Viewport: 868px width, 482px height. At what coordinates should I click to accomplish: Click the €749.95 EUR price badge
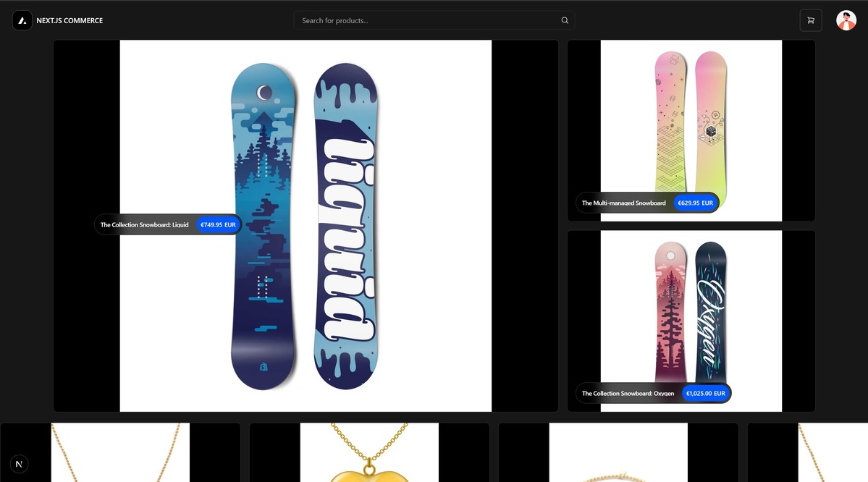[x=218, y=224]
